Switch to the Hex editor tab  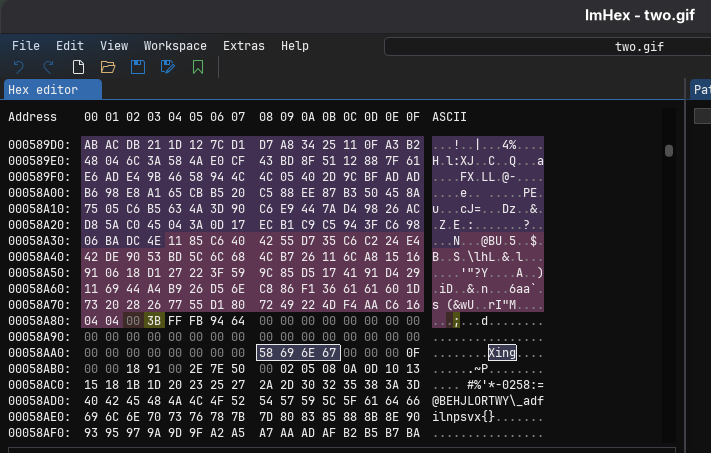pos(54,90)
